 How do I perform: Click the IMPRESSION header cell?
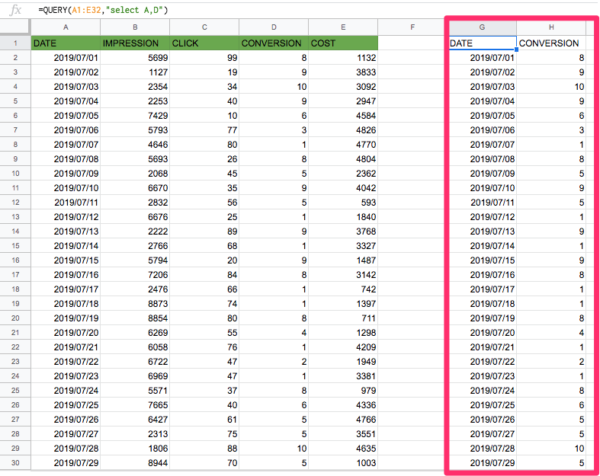pyautogui.click(x=135, y=43)
